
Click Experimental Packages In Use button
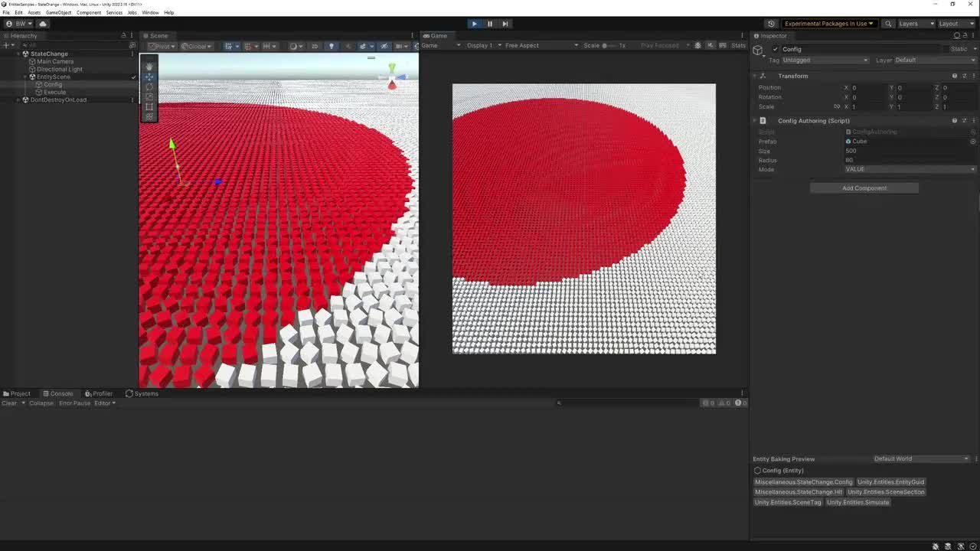coord(828,24)
